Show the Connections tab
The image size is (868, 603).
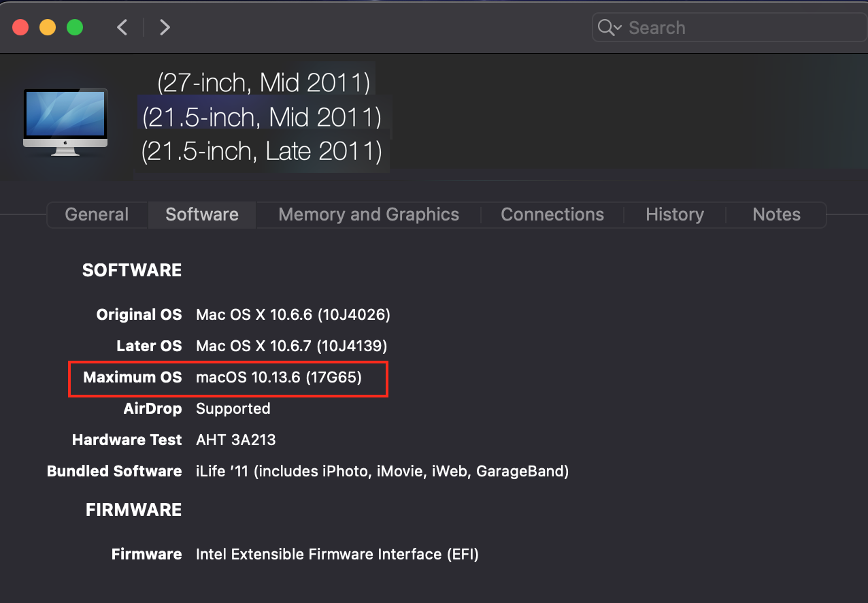(x=552, y=214)
